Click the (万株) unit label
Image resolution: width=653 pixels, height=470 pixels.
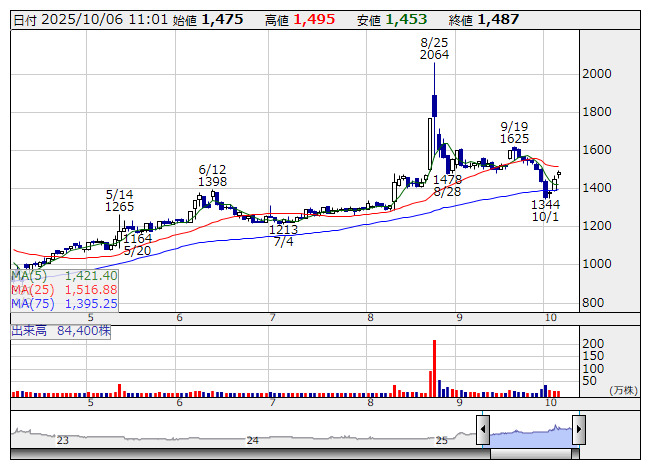click(x=623, y=390)
